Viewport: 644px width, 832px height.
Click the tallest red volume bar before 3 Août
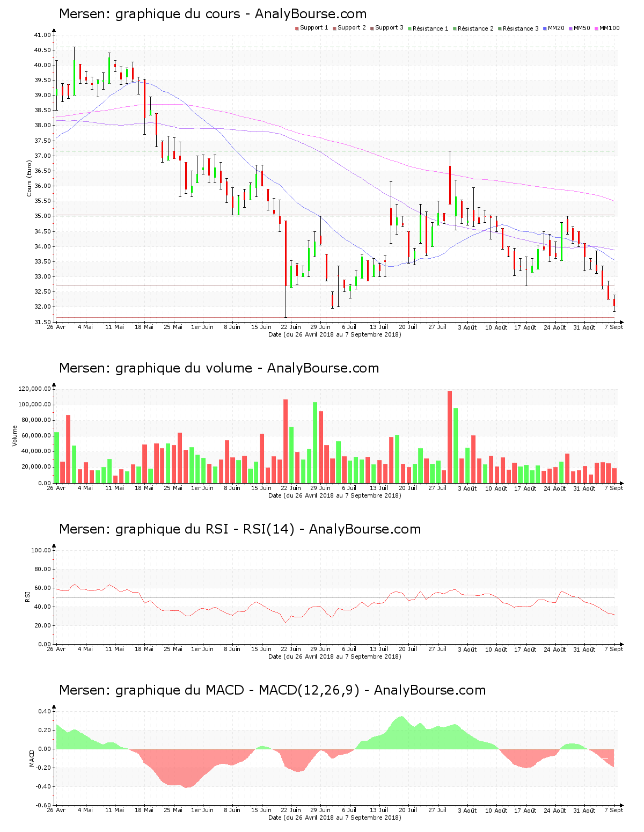[450, 437]
